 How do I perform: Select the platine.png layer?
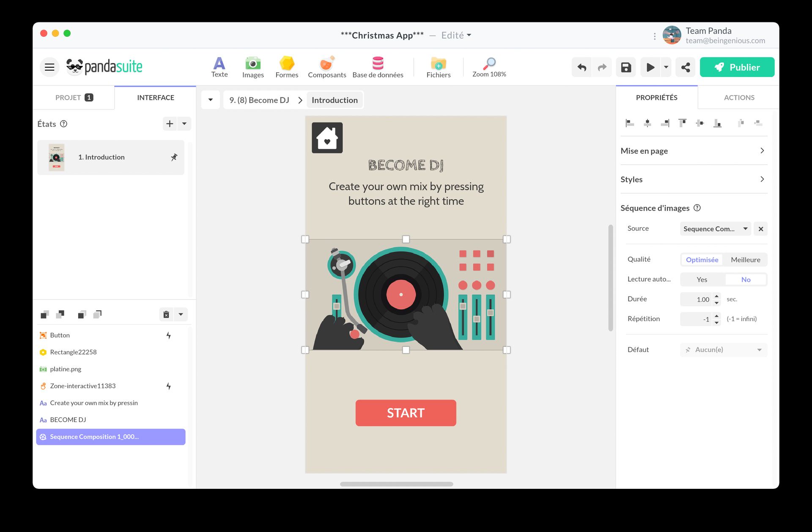pyautogui.click(x=65, y=369)
